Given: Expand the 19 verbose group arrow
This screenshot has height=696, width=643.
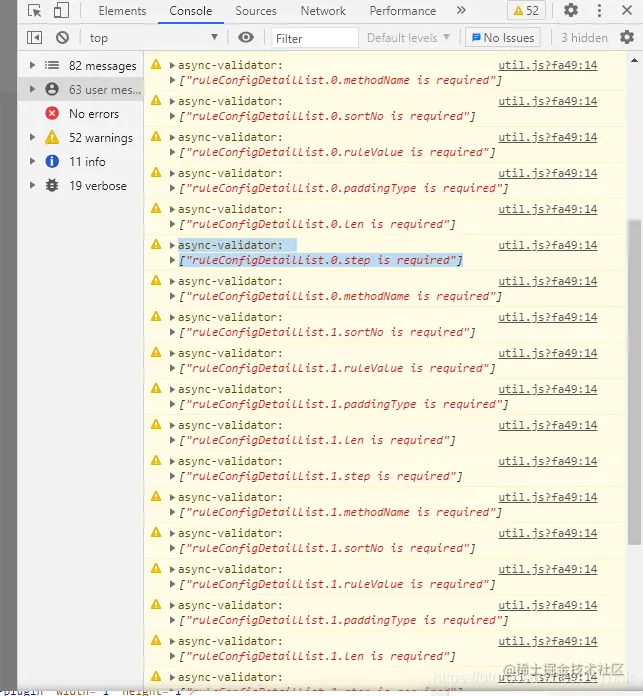Looking at the screenshot, I should click(x=32, y=185).
